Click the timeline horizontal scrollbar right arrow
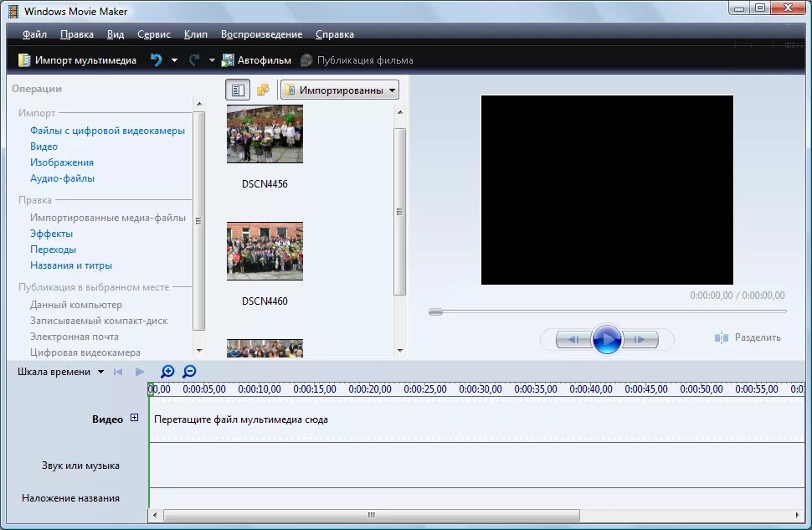This screenshot has height=530, width=812. [x=798, y=515]
